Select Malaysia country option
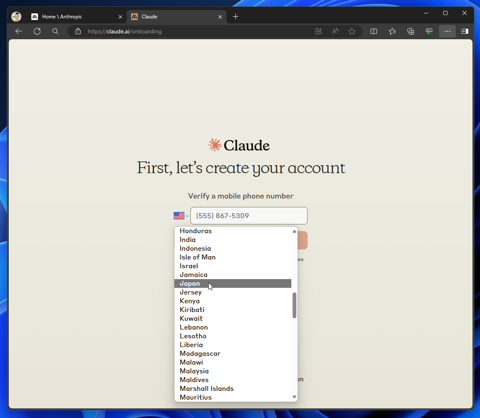Image resolution: width=480 pixels, height=418 pixels. tap(233, 371)
